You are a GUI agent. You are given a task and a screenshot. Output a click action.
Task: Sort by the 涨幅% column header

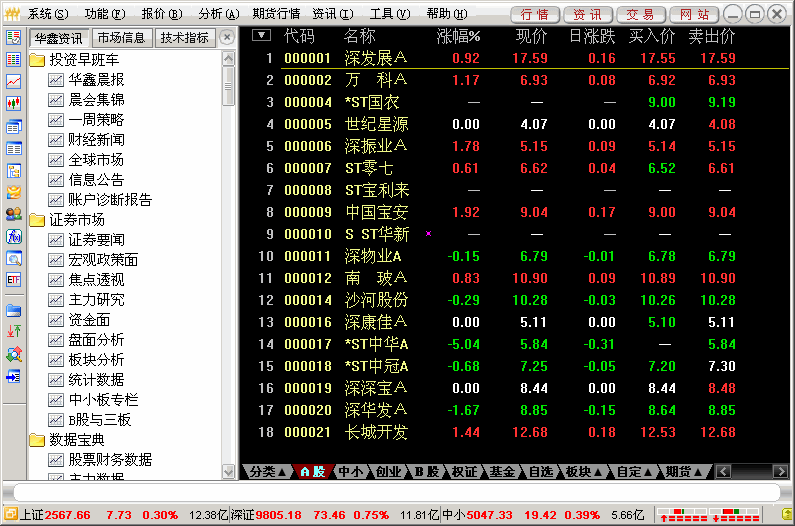[458, 36]
